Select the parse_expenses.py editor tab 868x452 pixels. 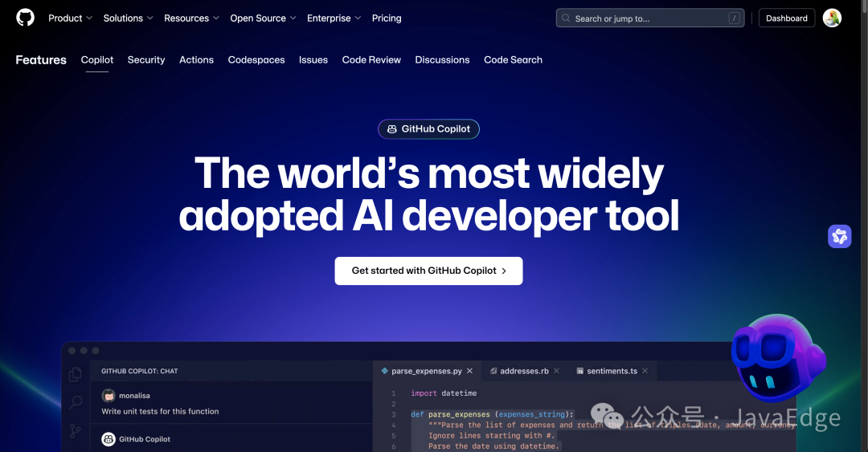click(x=427, y=371)
